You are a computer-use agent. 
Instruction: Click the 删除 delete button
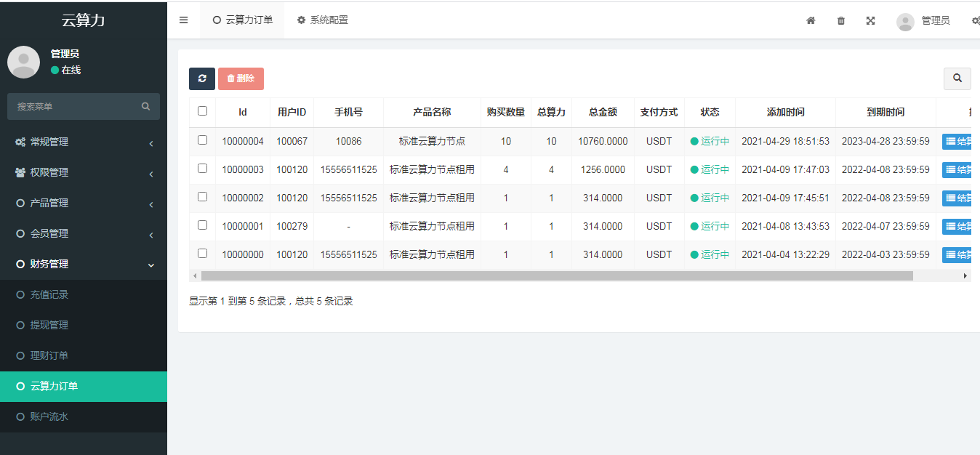(241, 78)
